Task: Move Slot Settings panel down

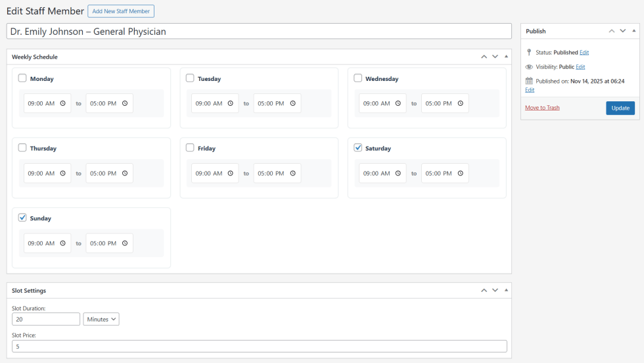Action: pyautogui.click(x=495, y=290)
